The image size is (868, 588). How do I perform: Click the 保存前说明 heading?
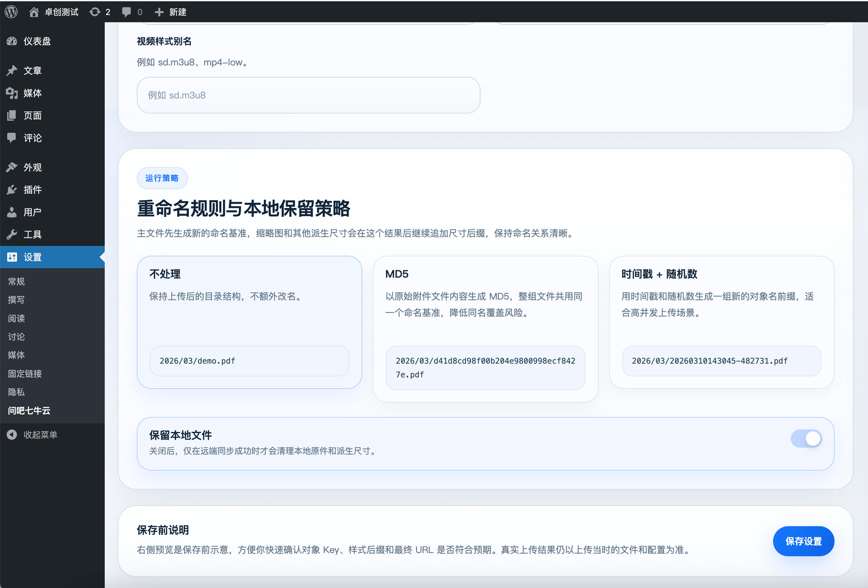(163, 530)
